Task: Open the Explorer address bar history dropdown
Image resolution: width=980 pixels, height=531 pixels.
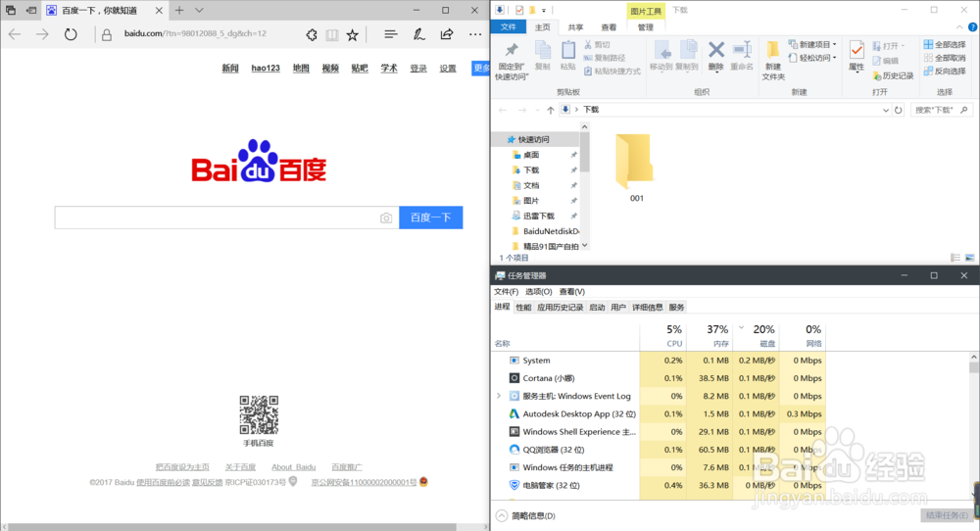Action: pos(886,110)
